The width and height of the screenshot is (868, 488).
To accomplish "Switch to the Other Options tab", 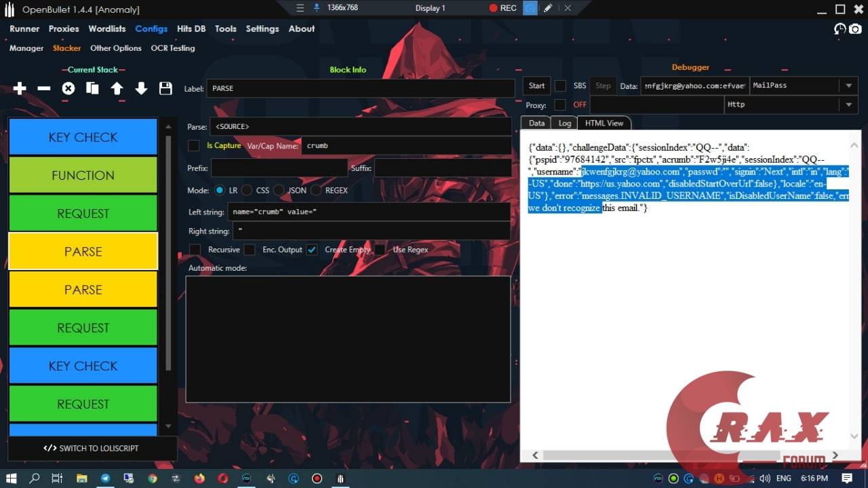I will point(116,49).
